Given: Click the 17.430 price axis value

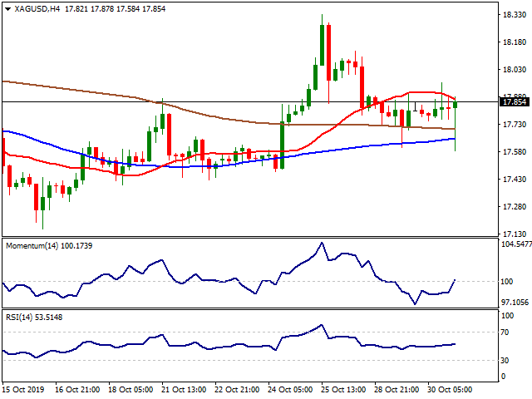Looking at the screenshot, I should coord(515,180).
